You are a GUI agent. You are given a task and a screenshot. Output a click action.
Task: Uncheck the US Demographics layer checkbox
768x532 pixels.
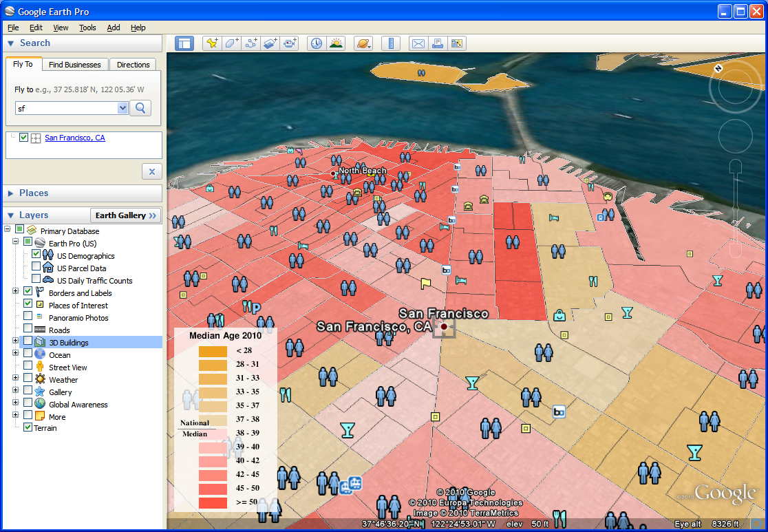click(x=36, y=254)
